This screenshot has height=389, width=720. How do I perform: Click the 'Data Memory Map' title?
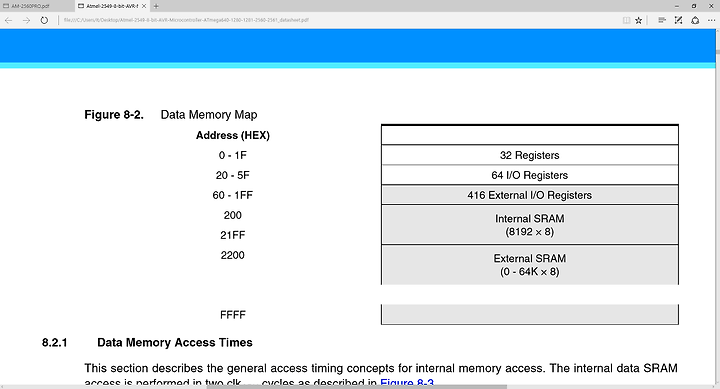tap(209, 115)
